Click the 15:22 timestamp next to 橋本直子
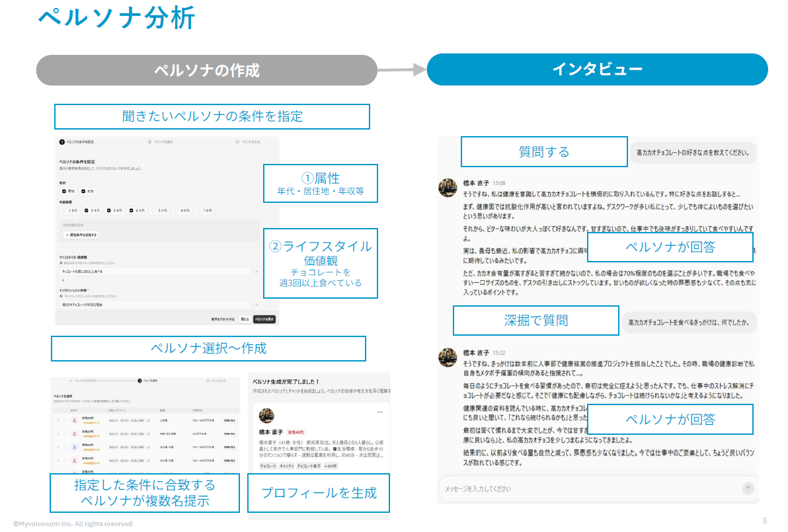This screenshot has width=788, height=532. pos(499,353)
